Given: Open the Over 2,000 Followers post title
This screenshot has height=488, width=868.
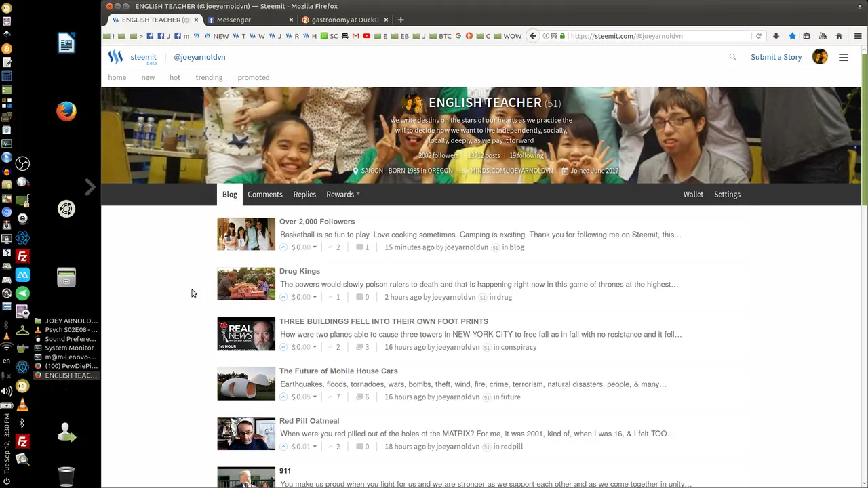Looking at the screenshot, I should tap(317, 222).
